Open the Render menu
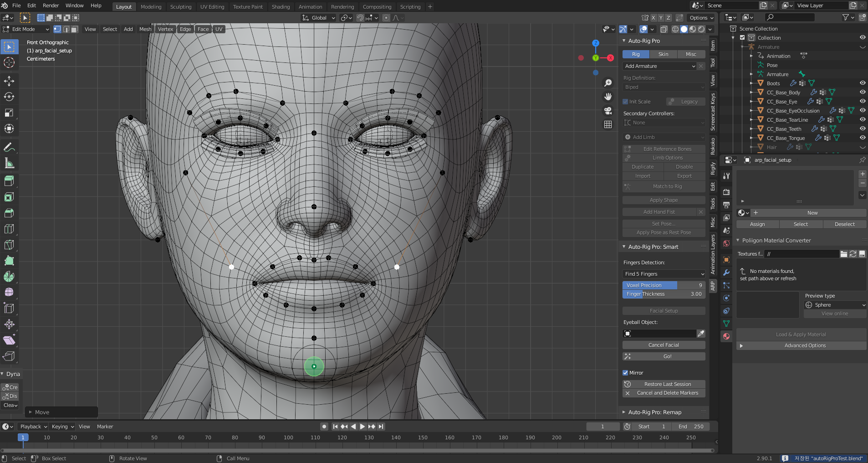The height and width of the screenshot is (463, 868). coord(51,5)
